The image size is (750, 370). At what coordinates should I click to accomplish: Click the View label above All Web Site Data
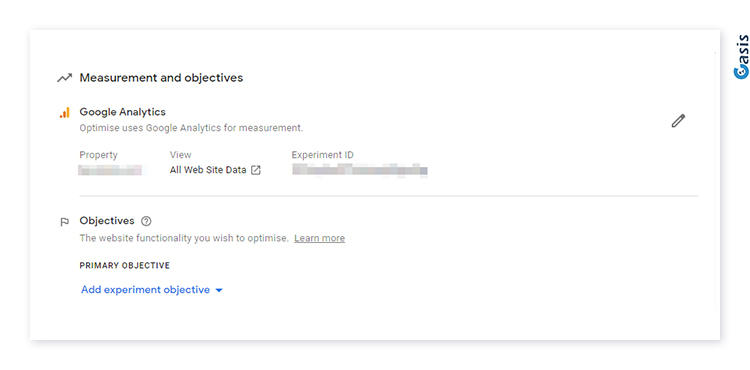pyautogui.click(x=181, y=155)
